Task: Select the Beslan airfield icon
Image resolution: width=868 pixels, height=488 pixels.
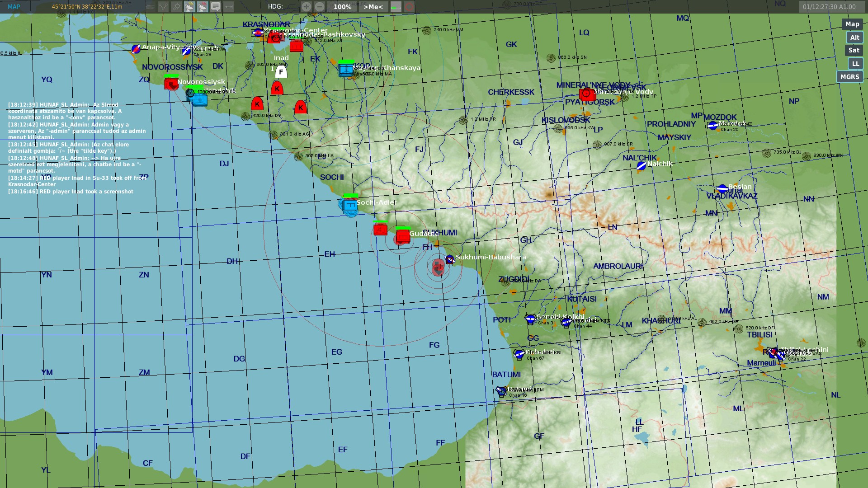Action: point(722,188)
